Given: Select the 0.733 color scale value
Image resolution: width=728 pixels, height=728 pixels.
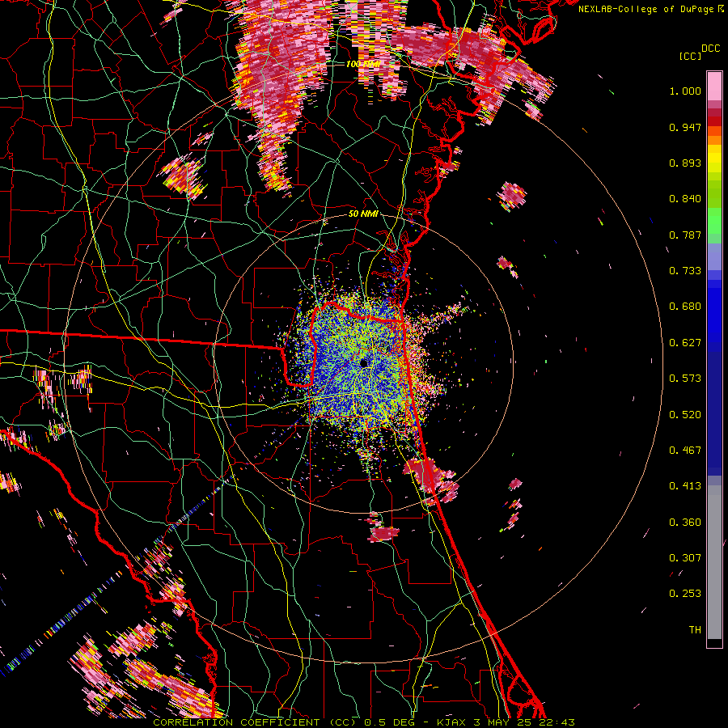Looking at the screenshot, I should (685, 271).
